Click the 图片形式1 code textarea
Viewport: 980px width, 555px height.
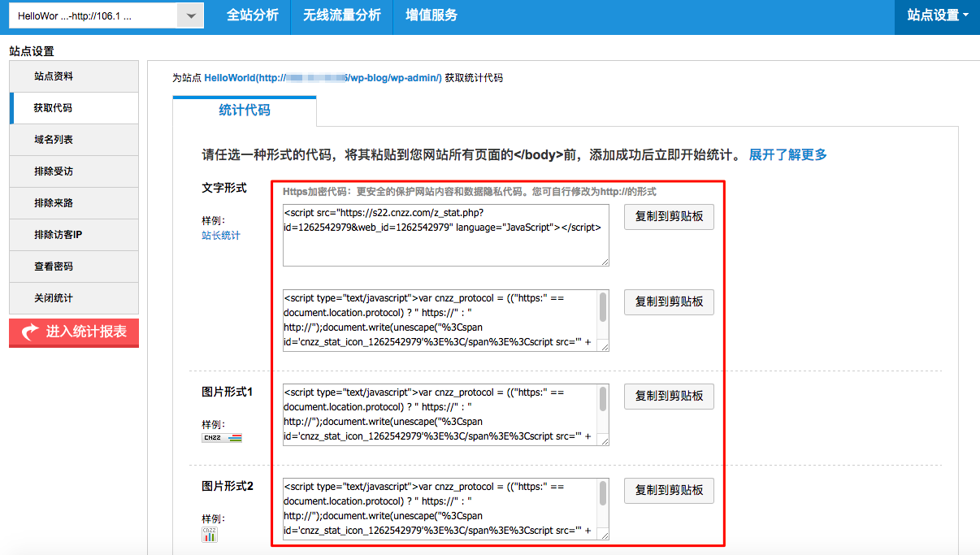(446, 414)
